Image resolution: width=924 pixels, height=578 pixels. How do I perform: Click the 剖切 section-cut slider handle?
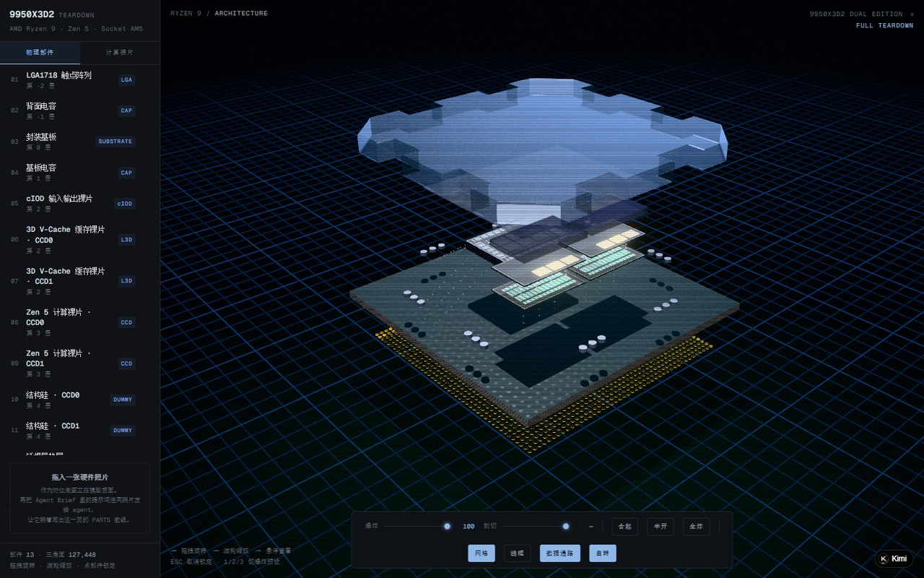566,526
